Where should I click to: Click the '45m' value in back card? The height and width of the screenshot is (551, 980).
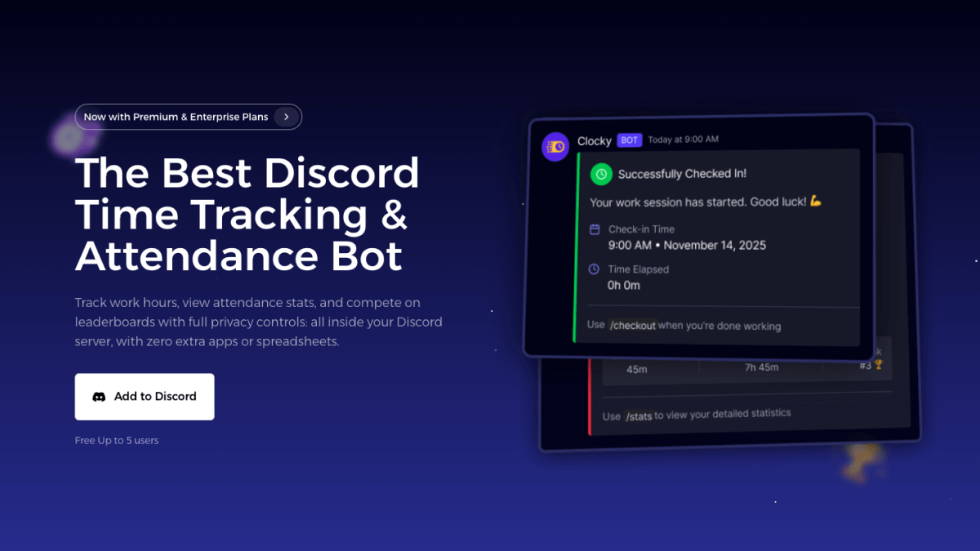(x=637, y=369)
